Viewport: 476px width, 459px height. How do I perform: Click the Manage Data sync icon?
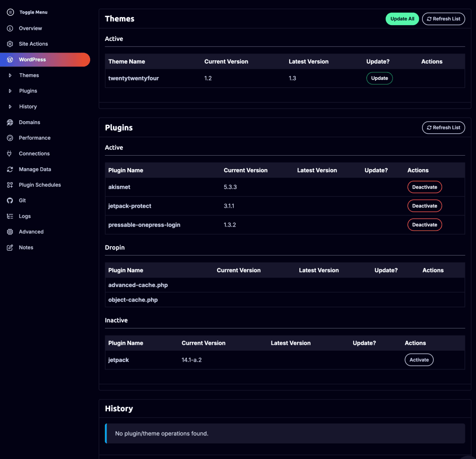pos(10,169)
